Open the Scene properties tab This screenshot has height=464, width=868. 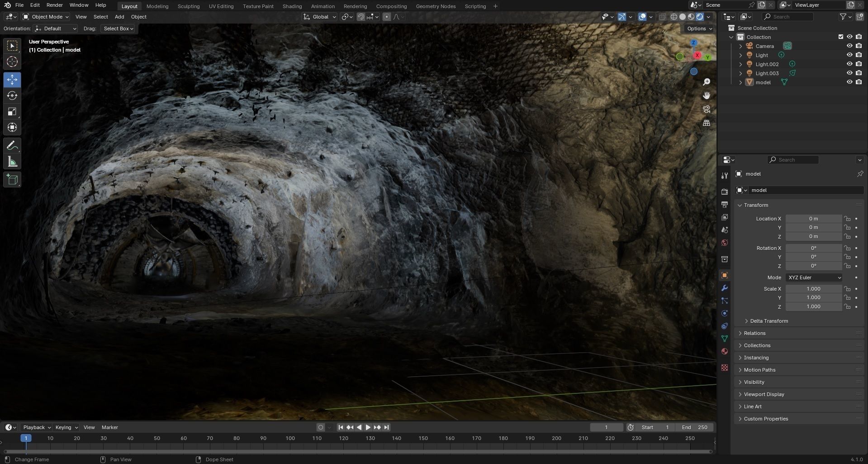pos(725,230)
